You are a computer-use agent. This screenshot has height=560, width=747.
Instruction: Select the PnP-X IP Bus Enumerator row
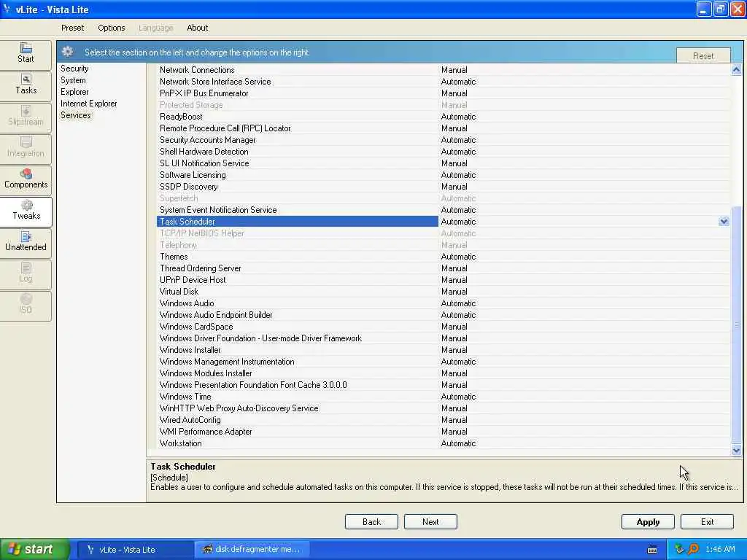point(443,93)
